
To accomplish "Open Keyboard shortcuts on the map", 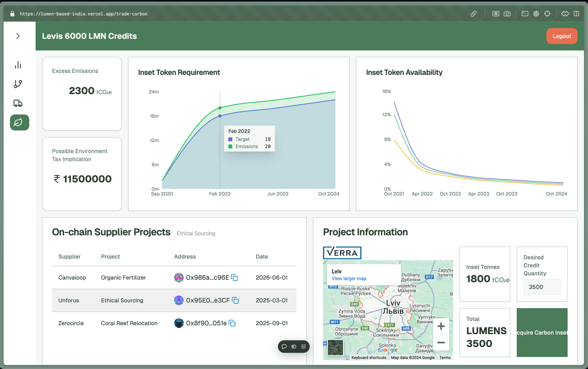I will pyautogui.click(x=369, y=358).
